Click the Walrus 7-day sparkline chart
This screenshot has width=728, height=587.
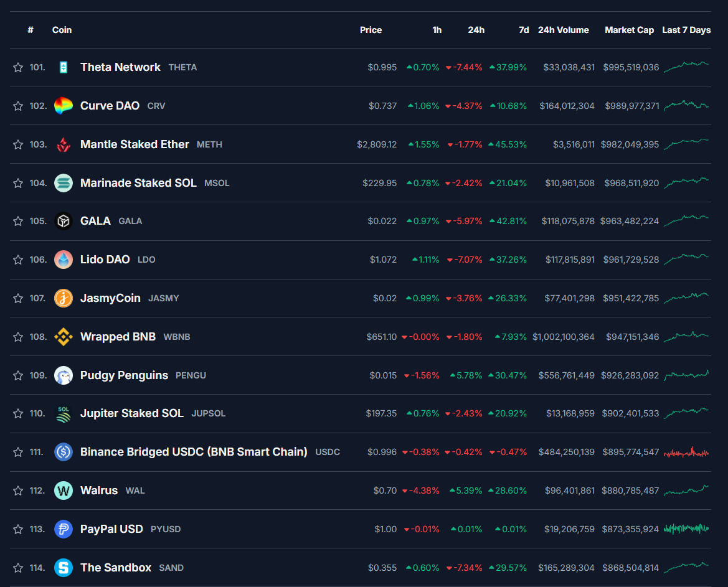pyautogui.click(x=686, y=490)
